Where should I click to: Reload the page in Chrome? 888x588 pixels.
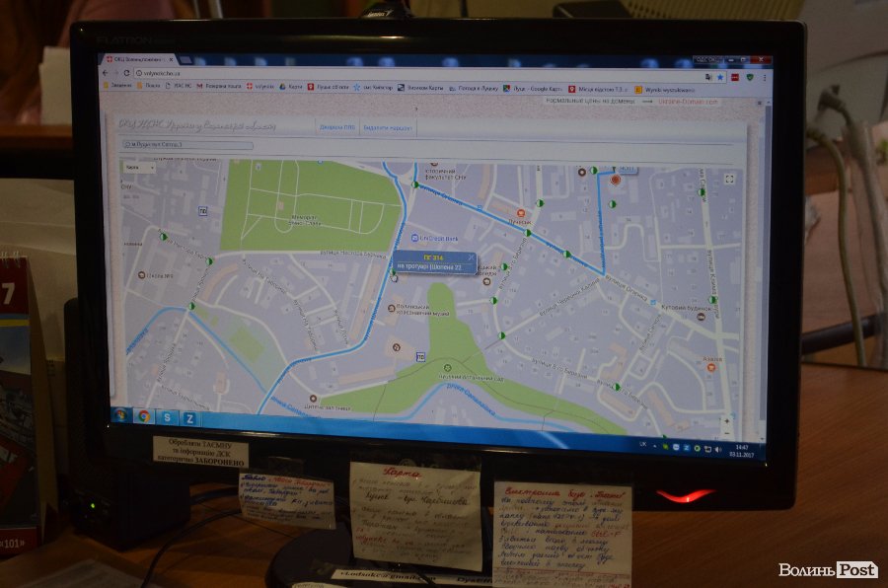point(127,73)
